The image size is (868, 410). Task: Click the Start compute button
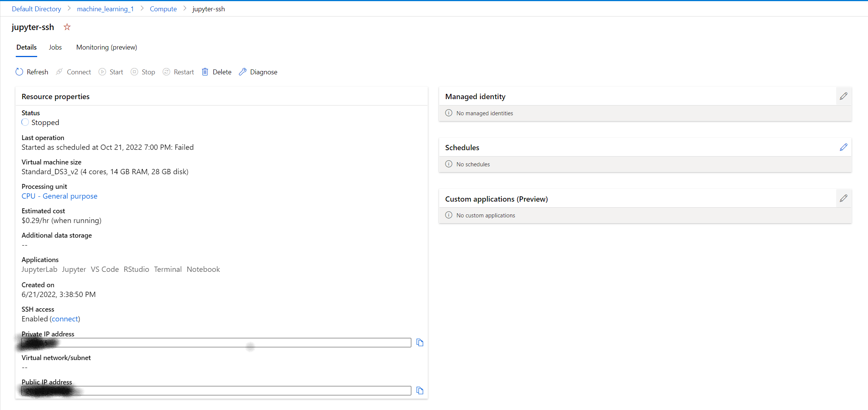111,72
